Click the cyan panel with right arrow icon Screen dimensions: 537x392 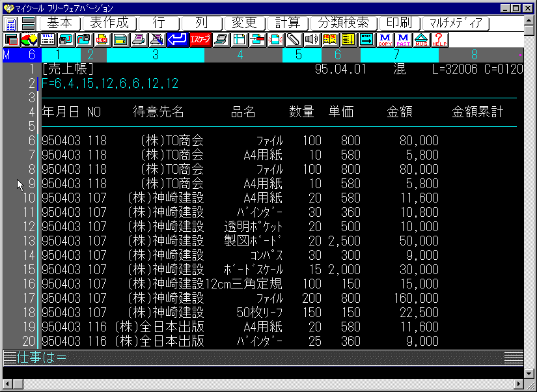tap(366, 40)
